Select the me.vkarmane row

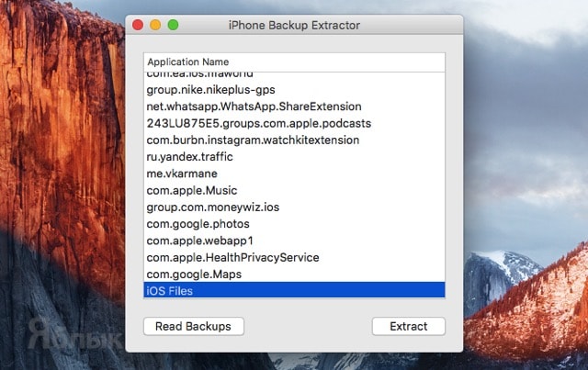point(294,174)
